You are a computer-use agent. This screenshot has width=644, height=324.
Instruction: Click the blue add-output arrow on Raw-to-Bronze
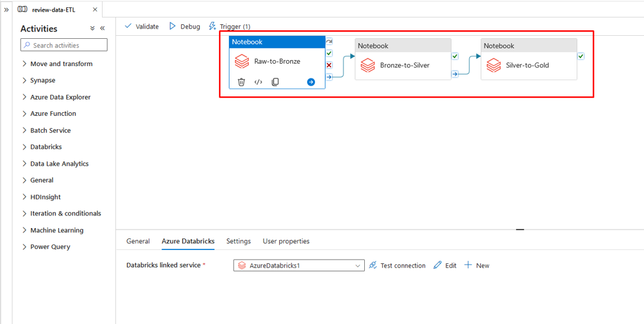coord(311,82)
